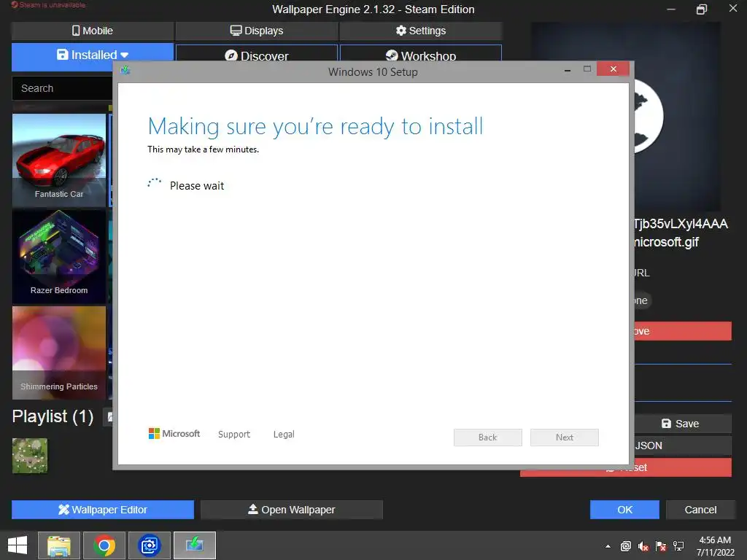
Task: Minimize the Wallpaper Engine window
Action: 671,9
